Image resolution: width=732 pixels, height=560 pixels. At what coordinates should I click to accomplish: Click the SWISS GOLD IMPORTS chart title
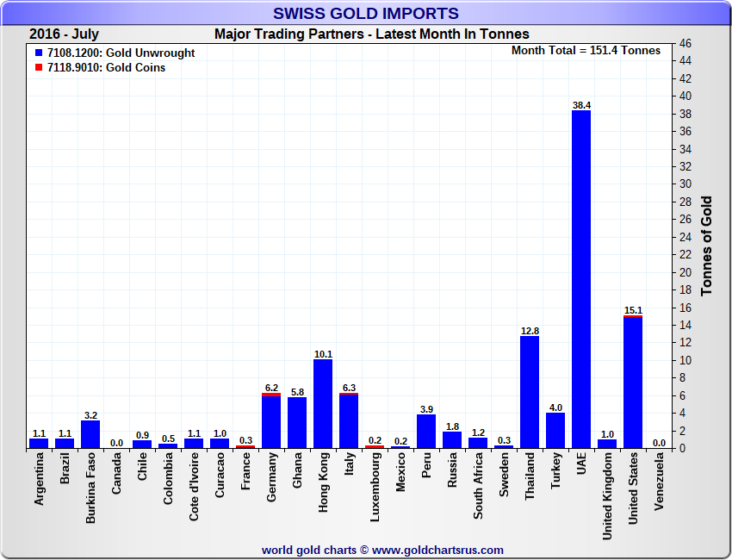pos(366,13)
